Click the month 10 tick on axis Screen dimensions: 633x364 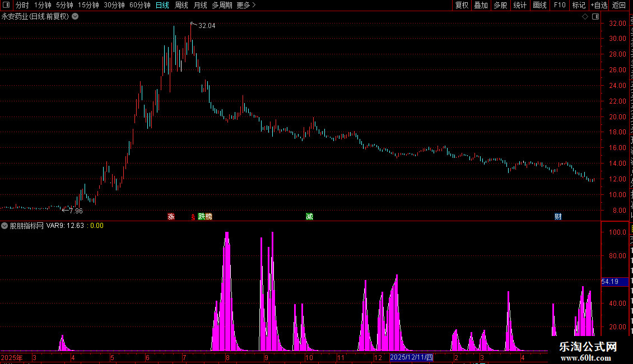click(x=309, y=357)
